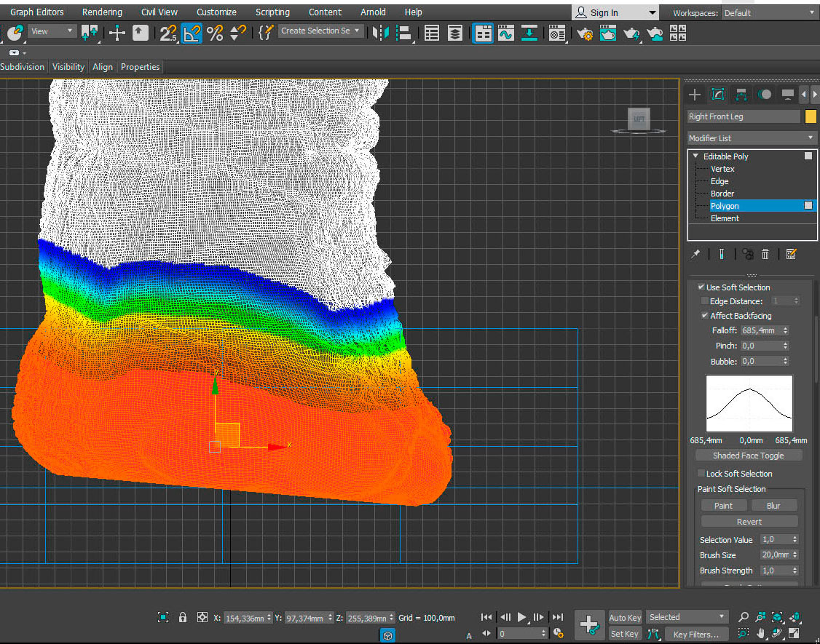Open the Curve Editor
The image size is (820, 644).
pyautogui.click(x=506, y=33)
